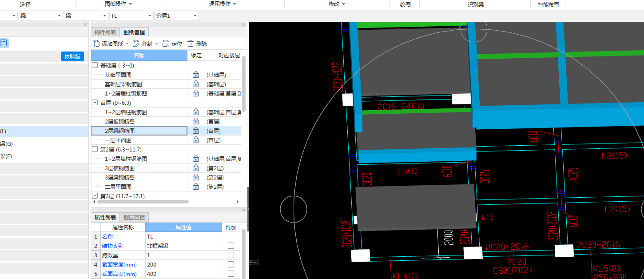644x279 pixels.
Task: Check 附加 box for 跨数量
Action: click(231, 255)
